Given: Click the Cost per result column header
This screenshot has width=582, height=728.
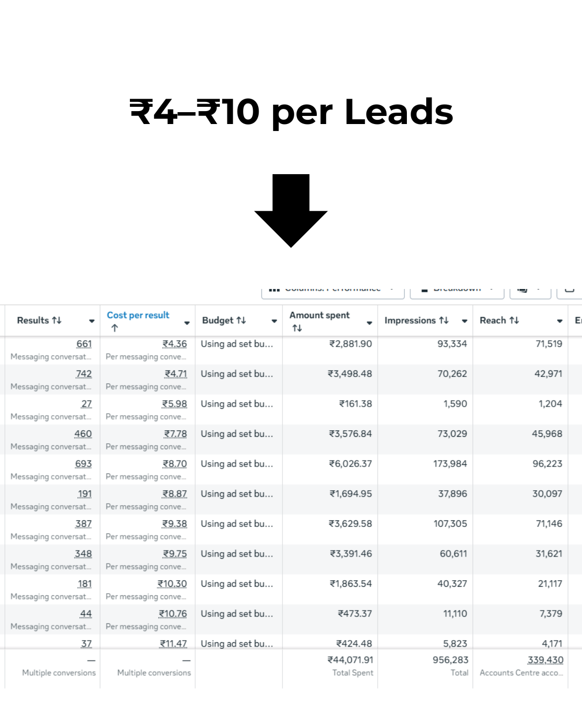Looking at the screenshot, I should tap(138, 315).
